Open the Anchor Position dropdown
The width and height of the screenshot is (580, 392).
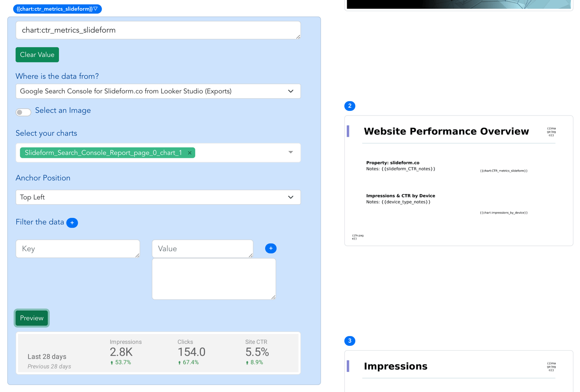pos(158,197)
